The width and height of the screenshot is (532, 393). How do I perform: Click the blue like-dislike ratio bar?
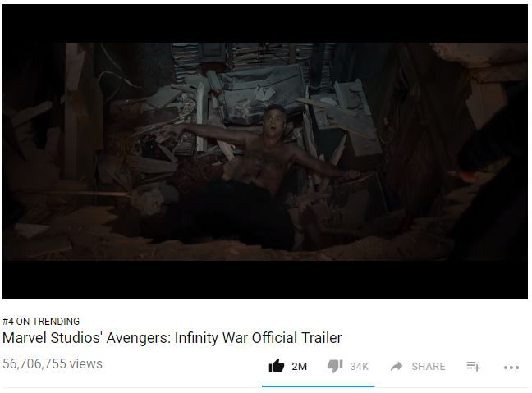pos(318,386)
